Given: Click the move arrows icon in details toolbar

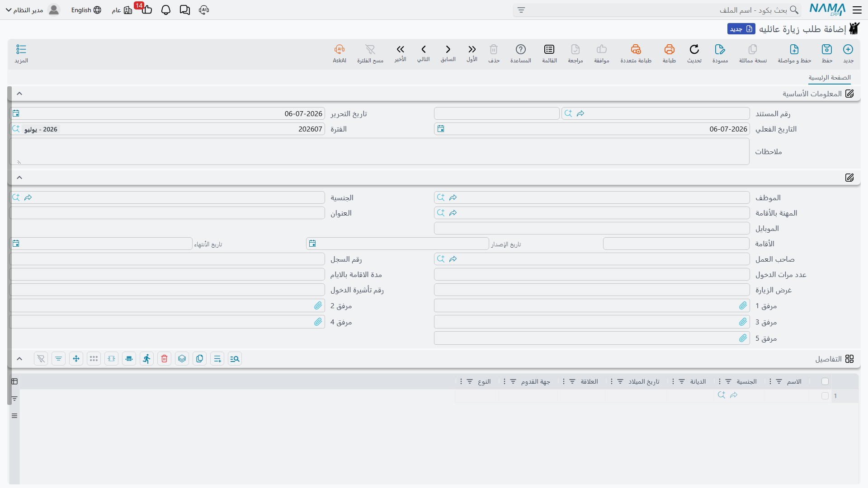Looking at the screenshot, I should click(76, 359).
